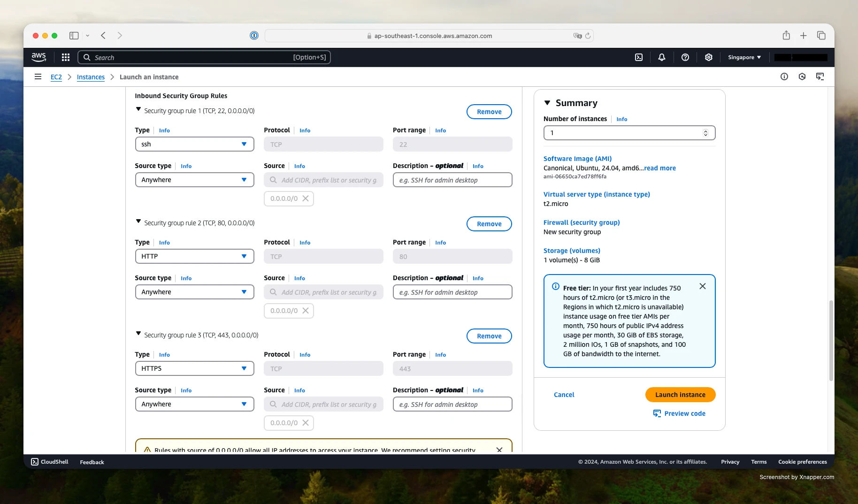Go to EC2 breadcrumb
858x504 pixels.
(56, 77)
